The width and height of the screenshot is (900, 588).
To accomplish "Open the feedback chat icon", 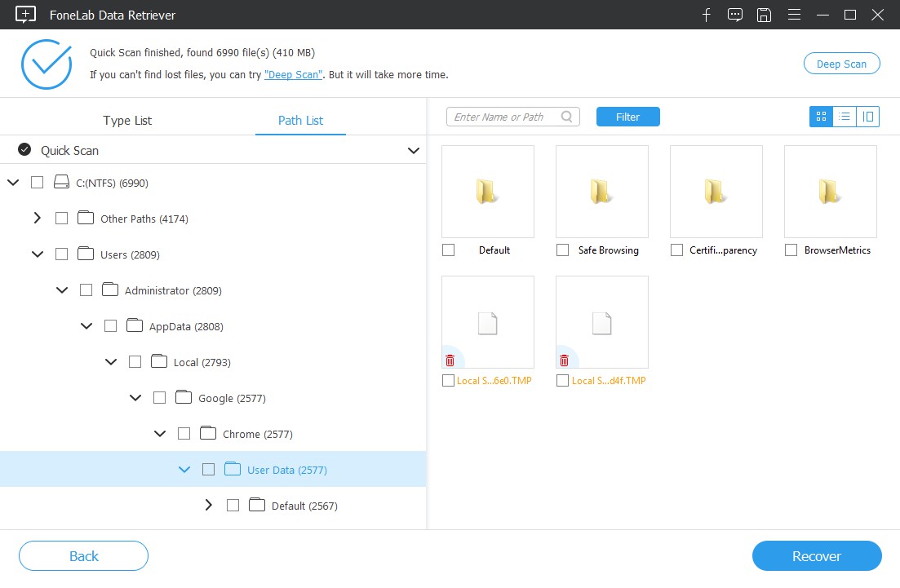I will (734, 15).
